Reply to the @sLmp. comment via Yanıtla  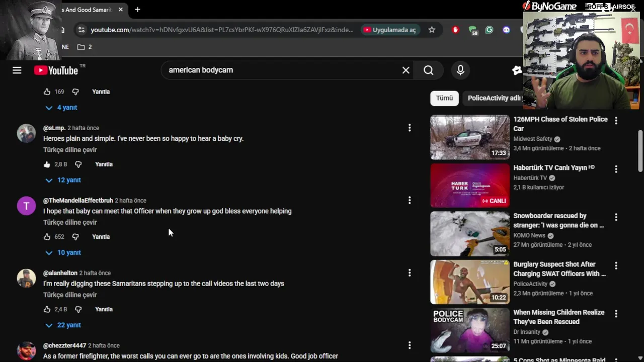click(x=104, y=164)
